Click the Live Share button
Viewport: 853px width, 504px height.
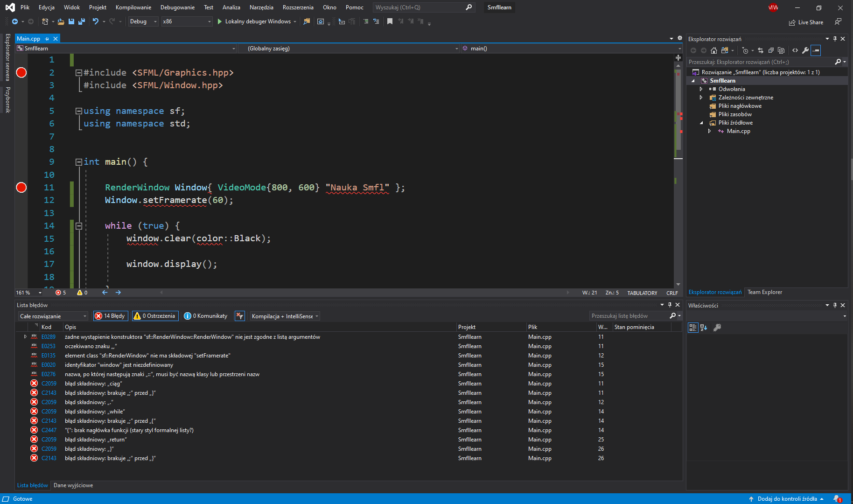click(806, 22)
